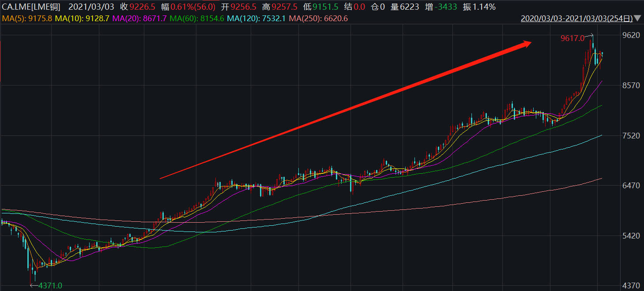Click the 2020/03/03-2021/03/03(254日) date range link

point(576,19)
